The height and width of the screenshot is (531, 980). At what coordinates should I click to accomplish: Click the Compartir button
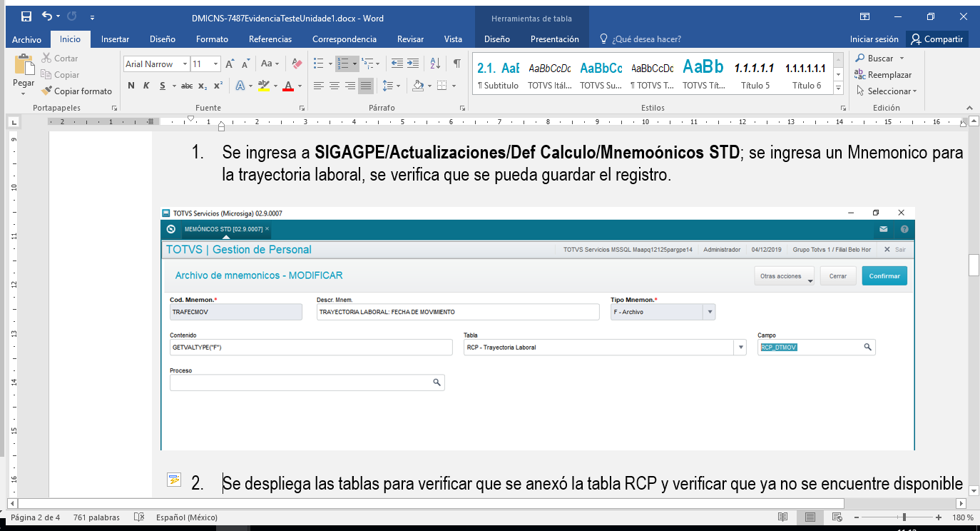pos(936,39)
